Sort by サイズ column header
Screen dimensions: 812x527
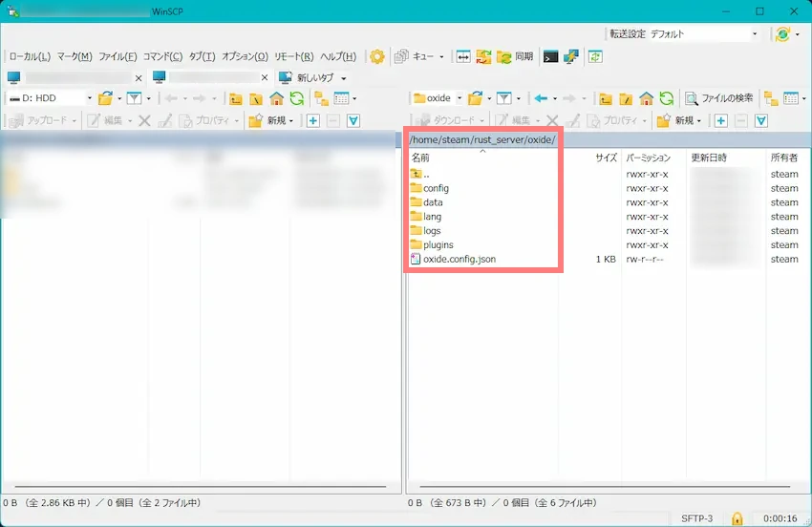point(589,158)
